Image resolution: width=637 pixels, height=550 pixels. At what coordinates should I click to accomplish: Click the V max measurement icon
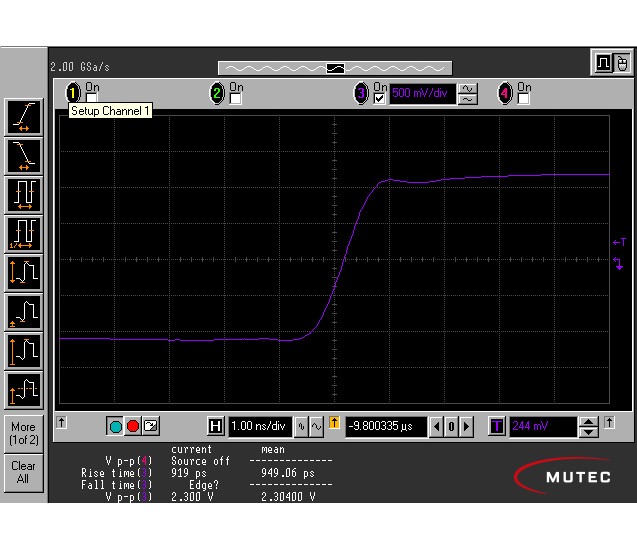point(23,350)
